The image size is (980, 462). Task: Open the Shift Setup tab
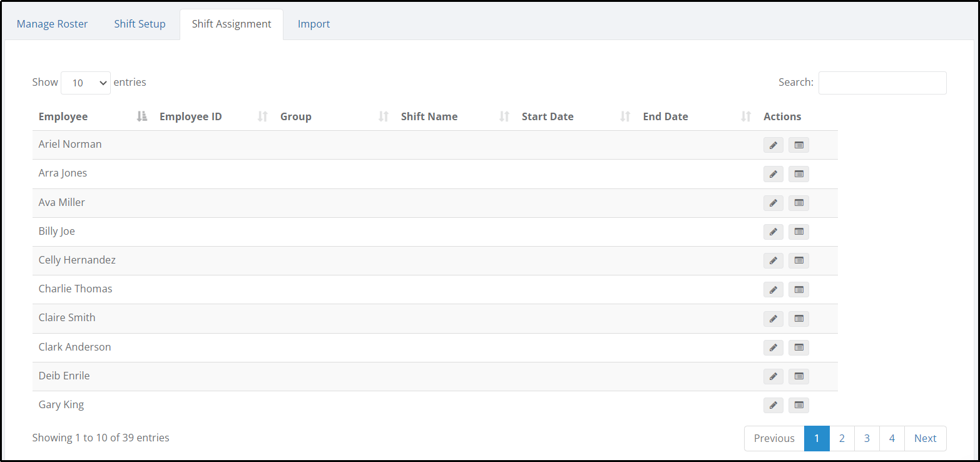tap(140, 24)
